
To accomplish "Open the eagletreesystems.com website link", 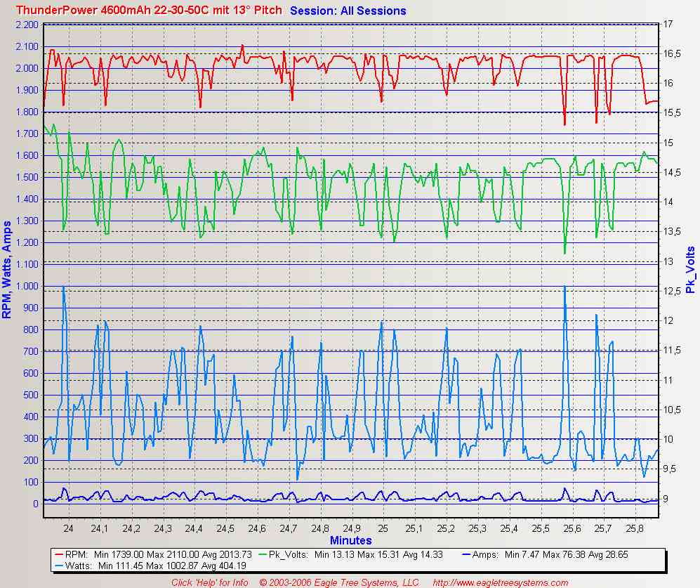I will click(x=500, y=582).
